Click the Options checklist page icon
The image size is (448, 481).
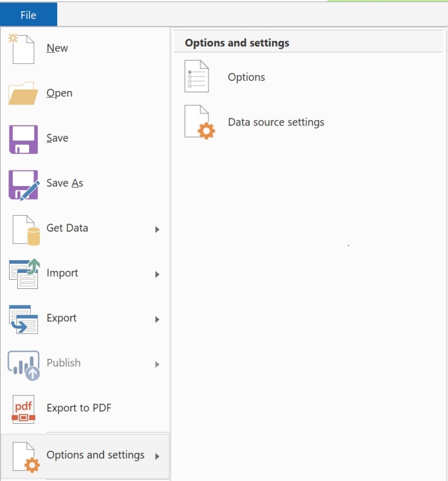pos(197,77)
